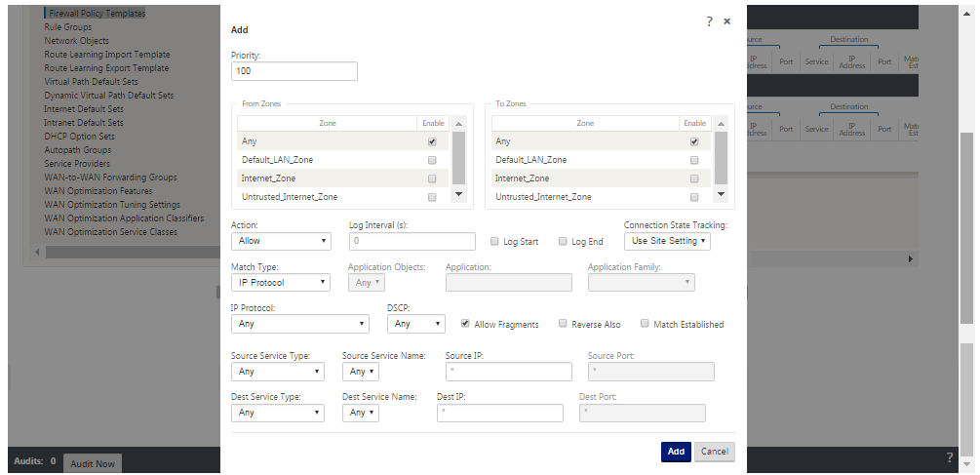Click the Priority input field

coord(294,71)
